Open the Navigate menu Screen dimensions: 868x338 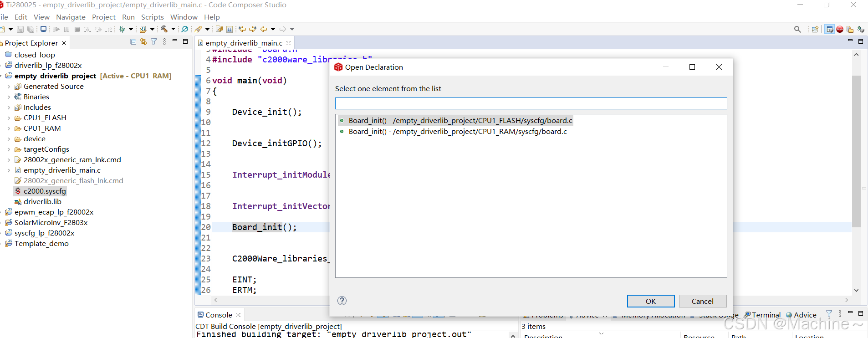[71, 17]
